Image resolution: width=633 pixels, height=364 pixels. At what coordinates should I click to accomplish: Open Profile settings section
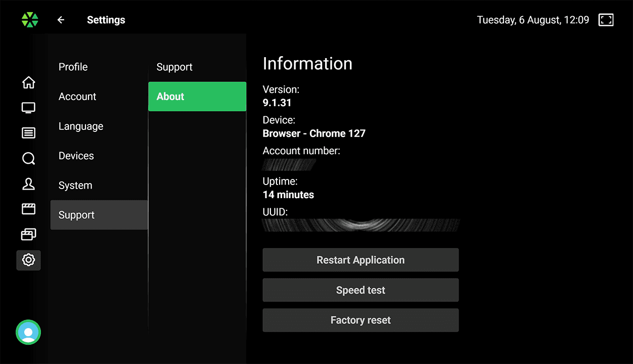click(x=73, y=67)
